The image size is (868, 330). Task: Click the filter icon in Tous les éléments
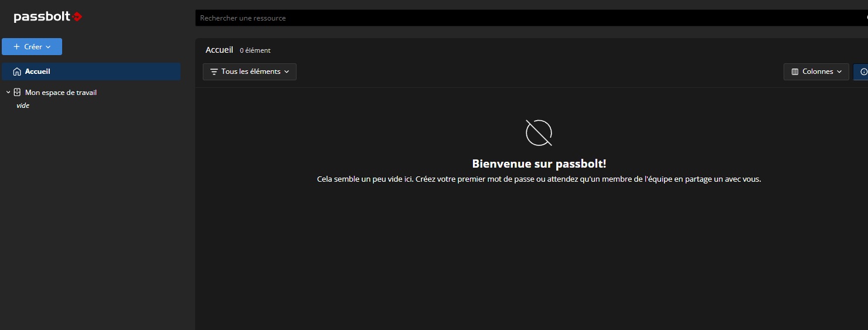pyautogui.click(x=214, y=72)
